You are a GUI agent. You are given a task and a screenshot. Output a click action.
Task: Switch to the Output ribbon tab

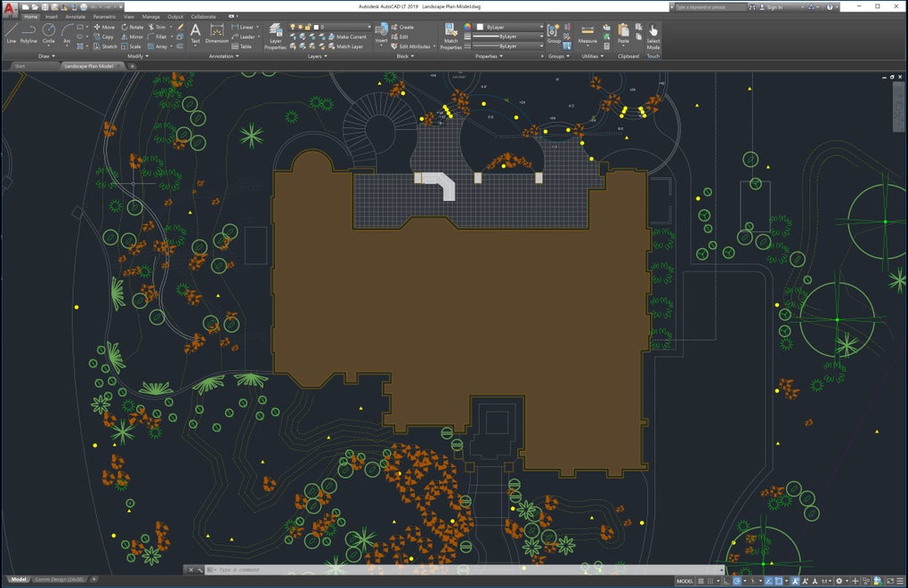click(x=174, y=17)
